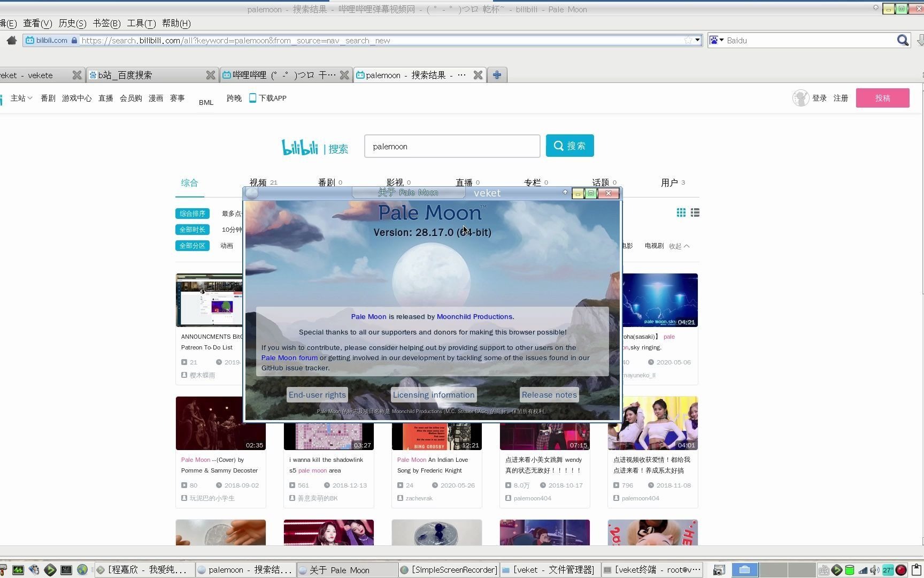Open the 04:01 dancing girls video thumbnail
This screenshot has height=578, width=924.
pyautogui.click(x=653, y=423)
